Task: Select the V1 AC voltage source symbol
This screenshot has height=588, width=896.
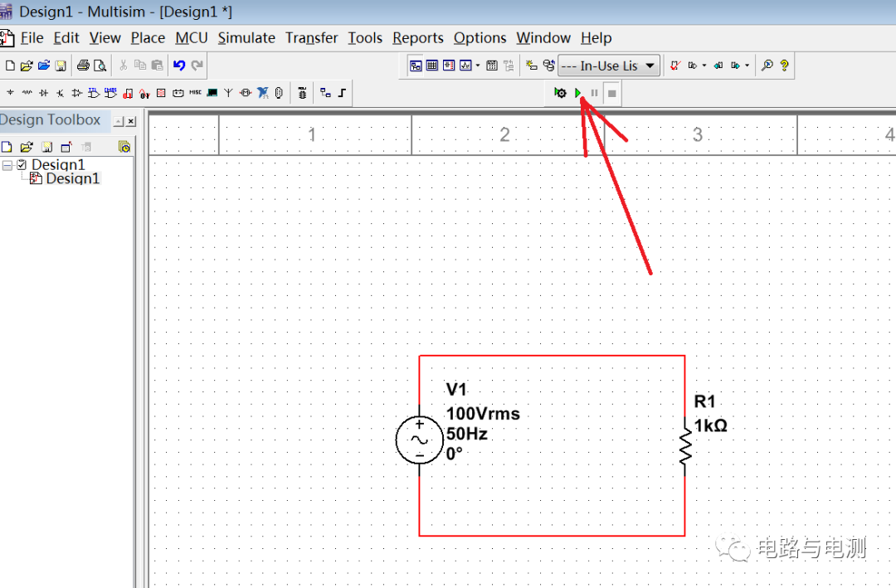Action: (x=420, y=440)
